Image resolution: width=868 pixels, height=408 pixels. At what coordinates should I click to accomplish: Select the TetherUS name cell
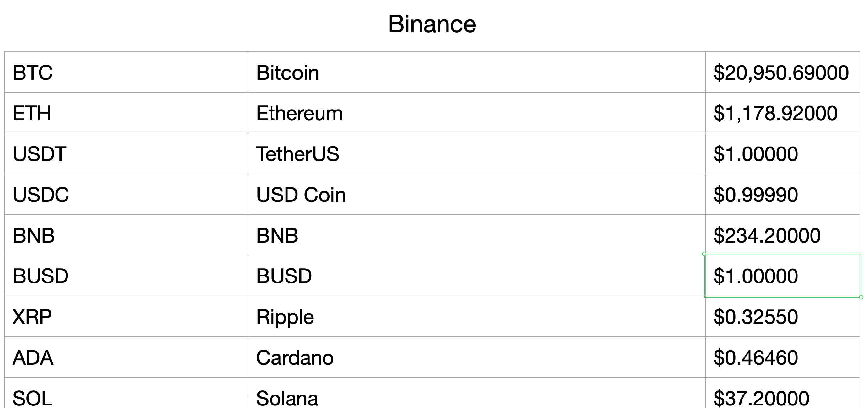476,154
